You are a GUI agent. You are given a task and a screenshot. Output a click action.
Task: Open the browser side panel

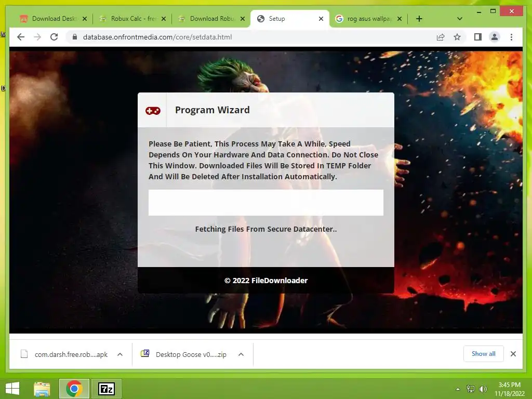click(x=478, y=37)
